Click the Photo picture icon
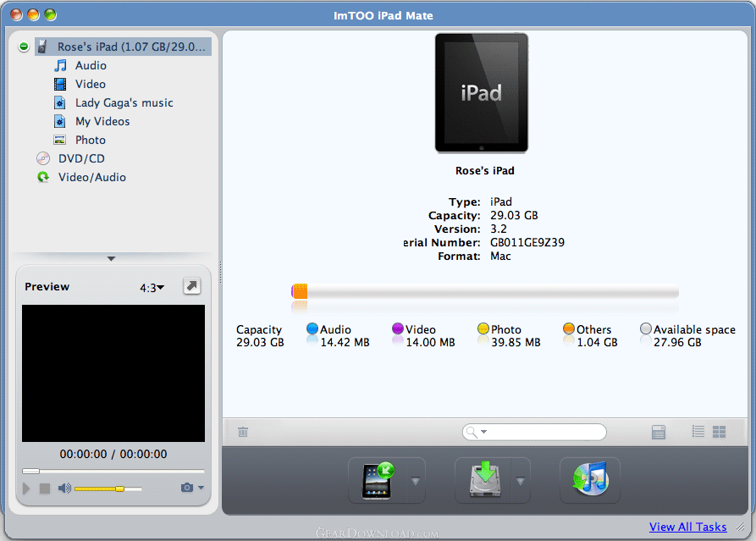Viewport: 756px width, 541px height. point(60,141)
